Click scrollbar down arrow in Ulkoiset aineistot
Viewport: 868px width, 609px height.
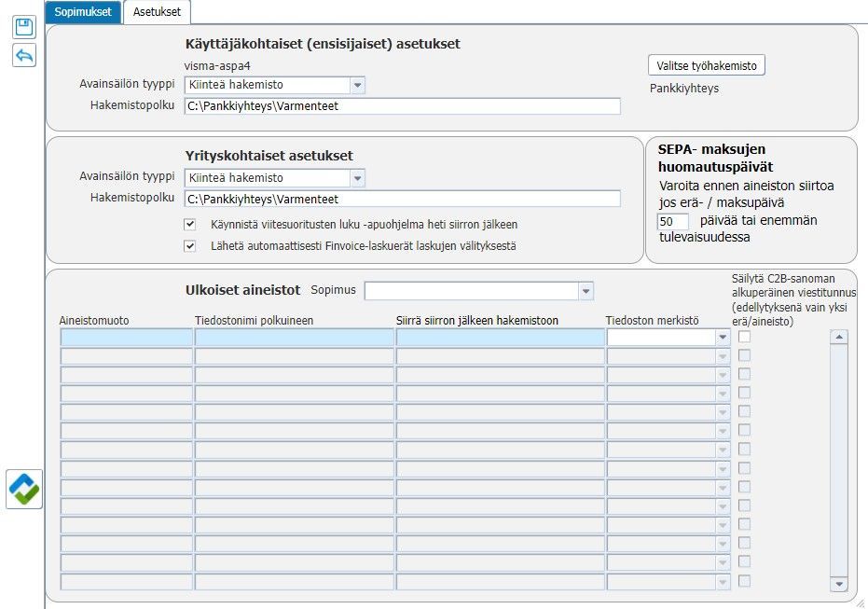point(839,584)
